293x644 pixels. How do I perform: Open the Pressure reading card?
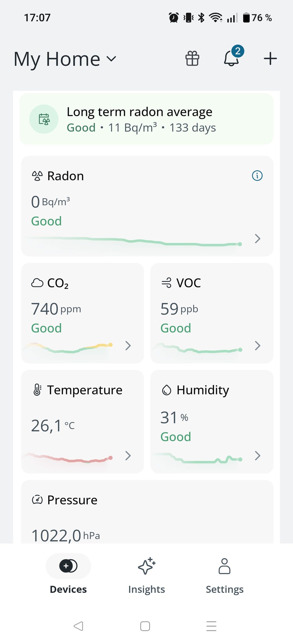coord(146,516)
